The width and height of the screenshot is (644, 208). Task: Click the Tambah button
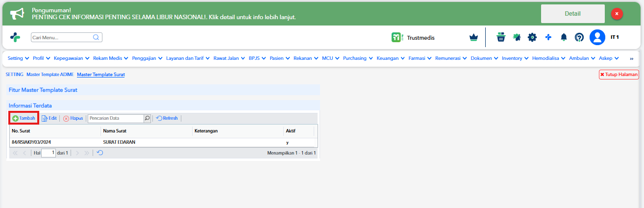(24, 118)
